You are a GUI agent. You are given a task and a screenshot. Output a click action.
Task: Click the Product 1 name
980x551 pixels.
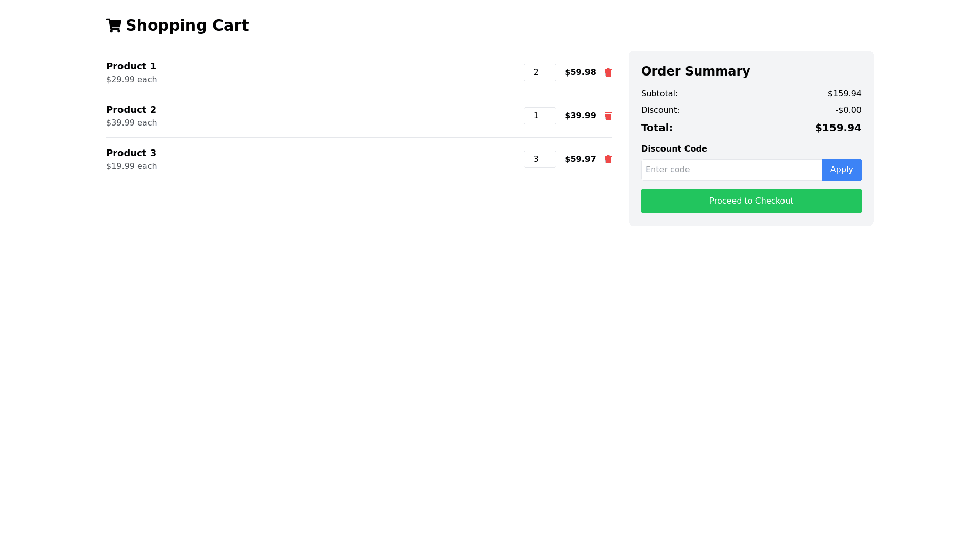pos(131,66)
